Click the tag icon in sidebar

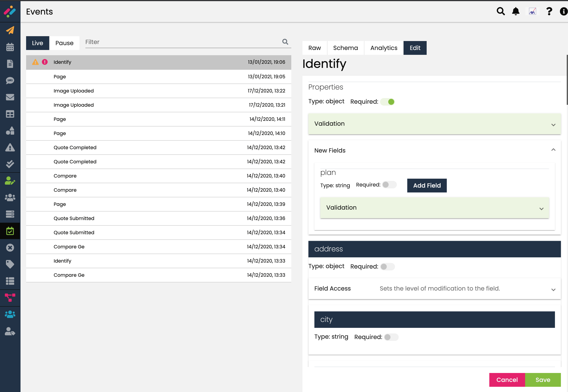tap(10, 264)
